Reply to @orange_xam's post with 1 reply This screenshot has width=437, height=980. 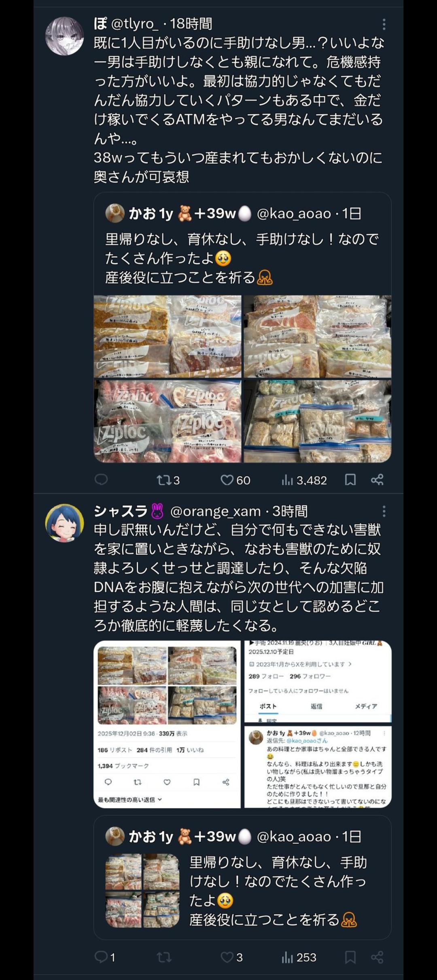(104, 957)
